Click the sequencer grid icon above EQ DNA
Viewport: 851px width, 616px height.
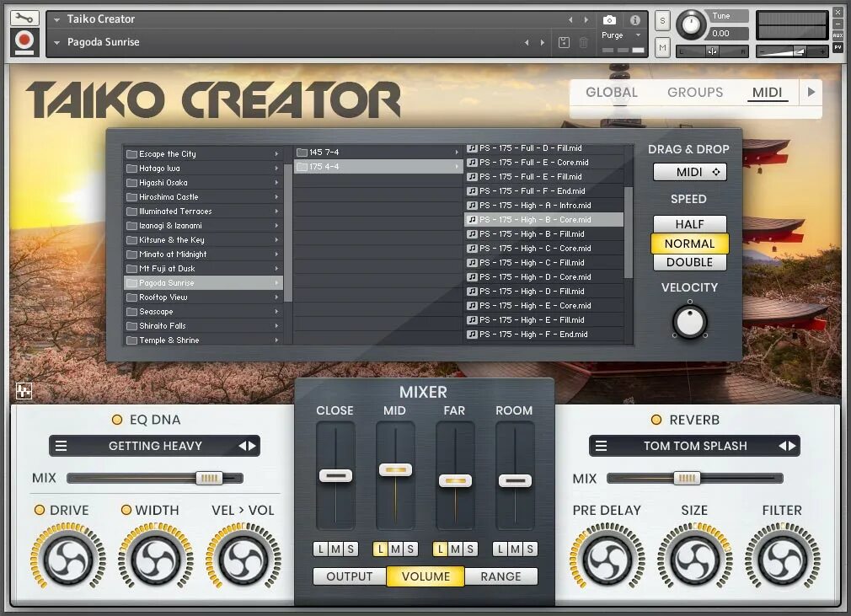click(x=24, y=391)
